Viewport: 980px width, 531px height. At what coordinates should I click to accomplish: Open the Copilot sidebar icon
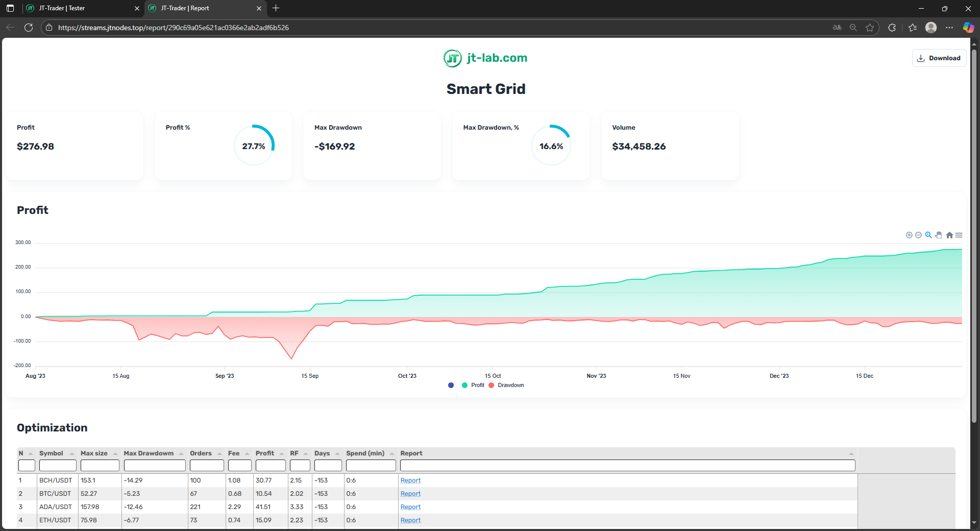pyautogui.click(x=968, y=28)
